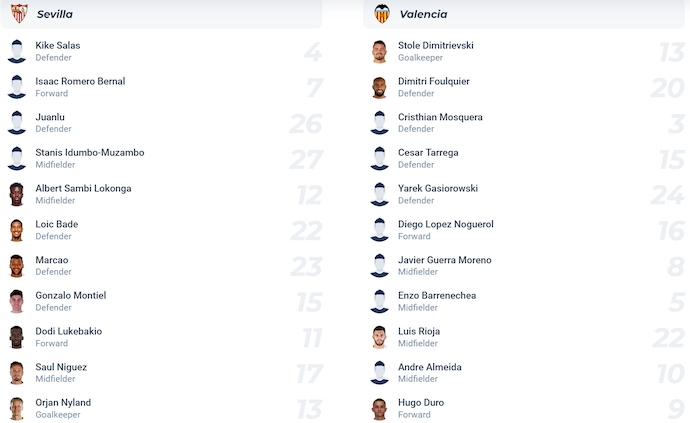Click Dimitri Foulquier's player photo
Viewport: 690px width, 423px height.
click(x=379, y=87)
